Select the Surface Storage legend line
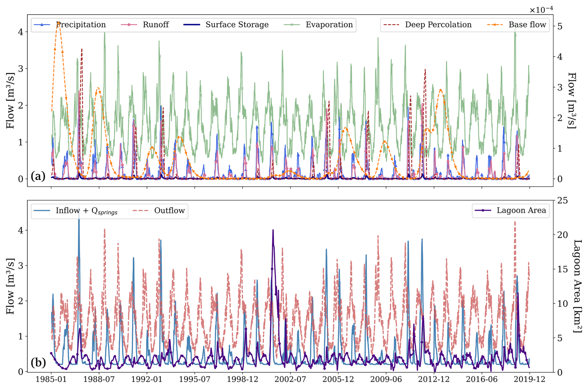Viewport: 588px width, 388px height. [x=191, y=25]
